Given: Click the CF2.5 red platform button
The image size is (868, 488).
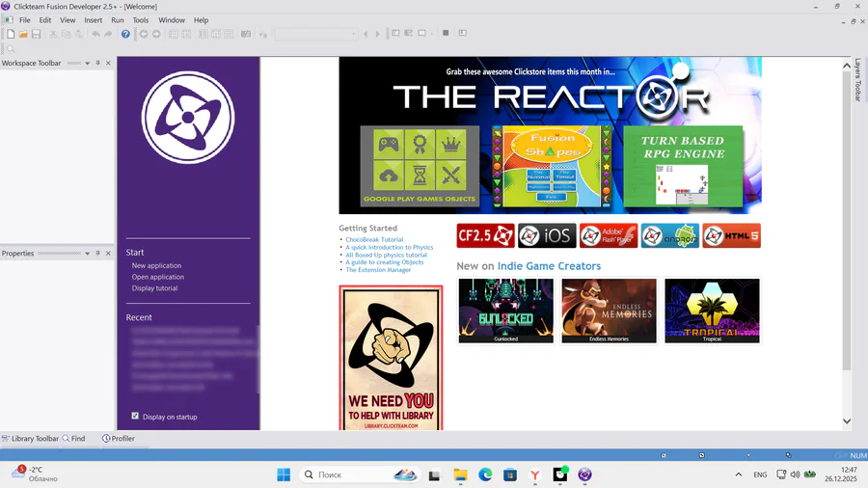Looking at the screenshot, I should pyautogui.click(x=485, y=235).
